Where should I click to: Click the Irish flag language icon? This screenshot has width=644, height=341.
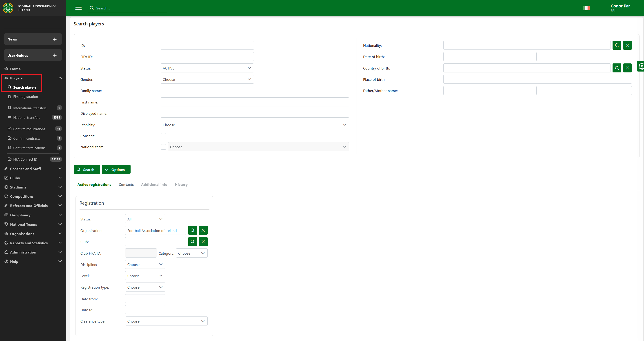click(x=586, y=8)
